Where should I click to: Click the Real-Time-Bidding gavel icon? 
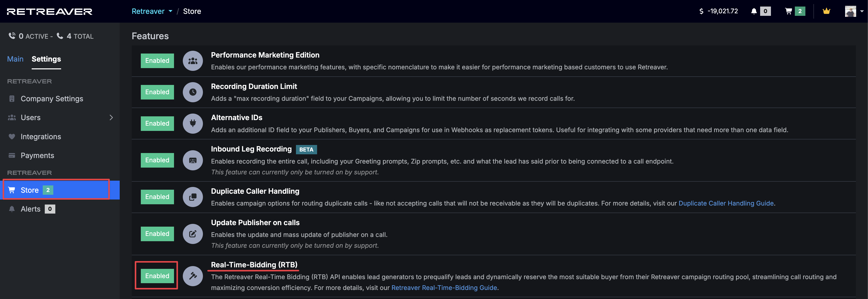click(193, 276)
